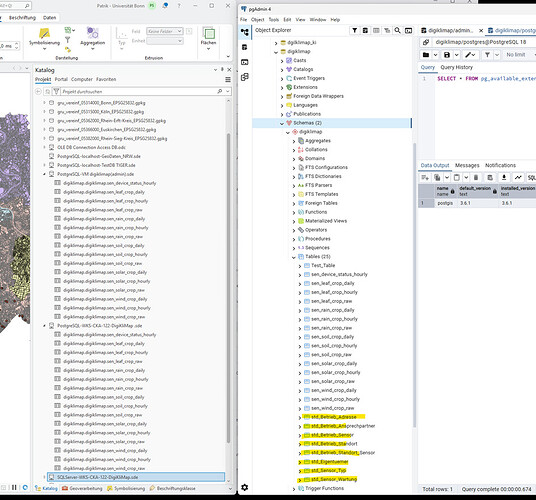The image size is (536, 500).
Task: Click the download results icon in Data Output
Action: pyautogui.click(x=504, y=177)
